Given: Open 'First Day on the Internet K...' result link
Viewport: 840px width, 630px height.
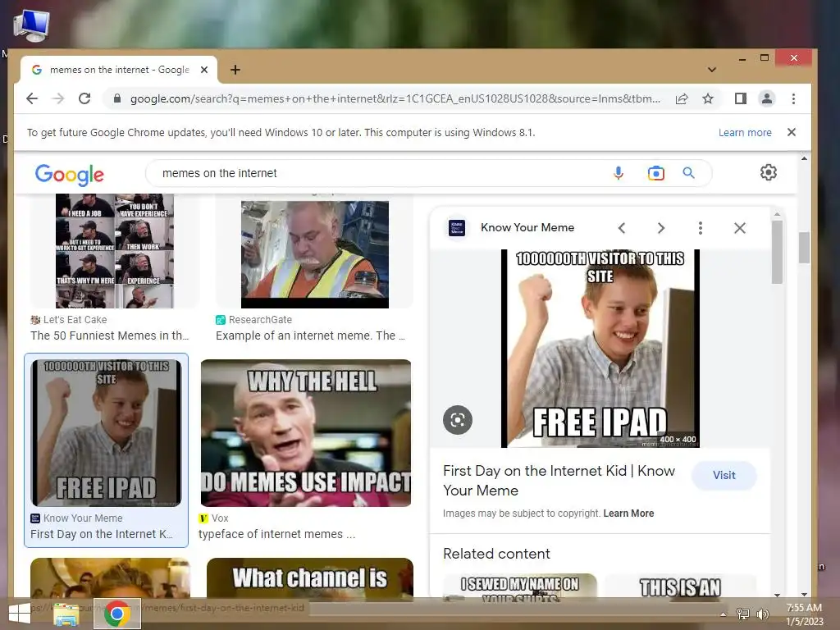Looking at the screenshot, I should 102,534.
